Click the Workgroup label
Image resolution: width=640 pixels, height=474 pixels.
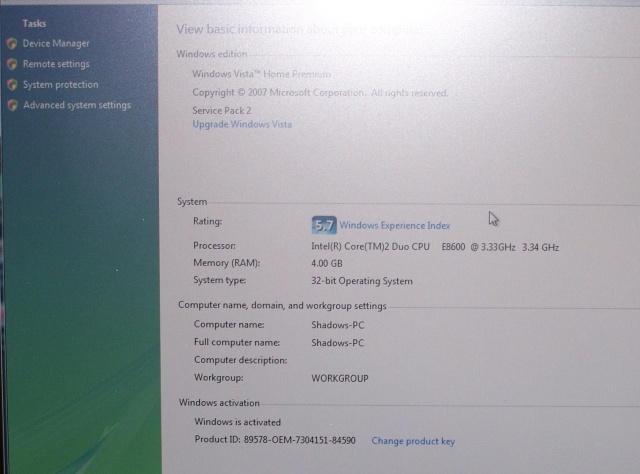[x=218, y=378]
